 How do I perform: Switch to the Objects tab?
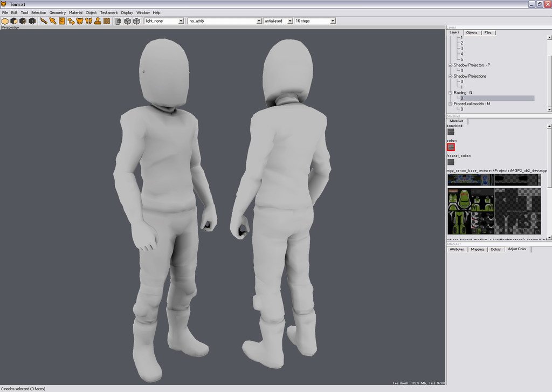[472, 33]
